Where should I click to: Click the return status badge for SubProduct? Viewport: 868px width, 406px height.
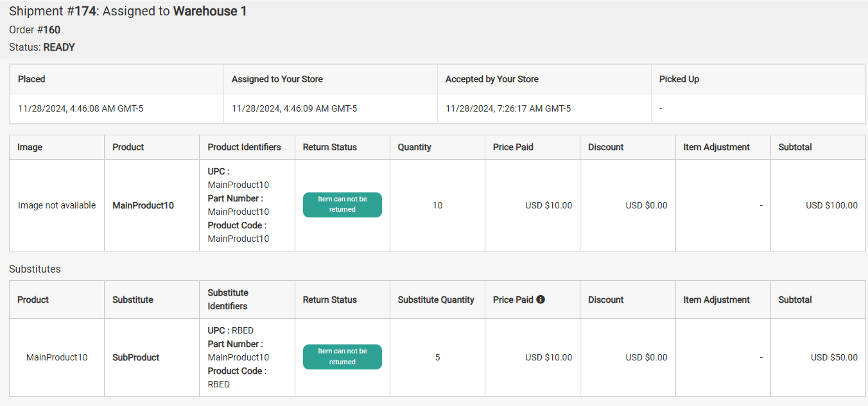[x=342, y=357]
